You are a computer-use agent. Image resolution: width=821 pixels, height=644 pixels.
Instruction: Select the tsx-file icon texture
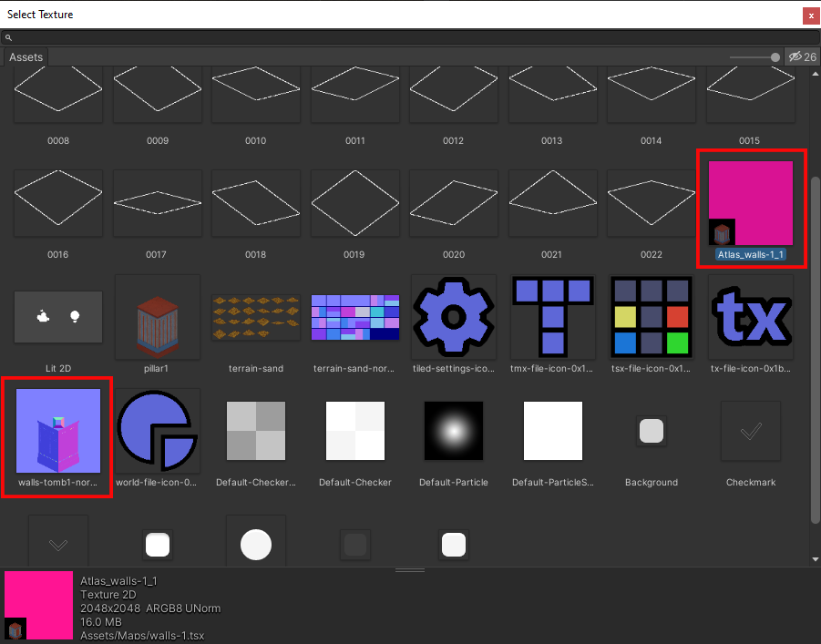(x=652, y=317)
